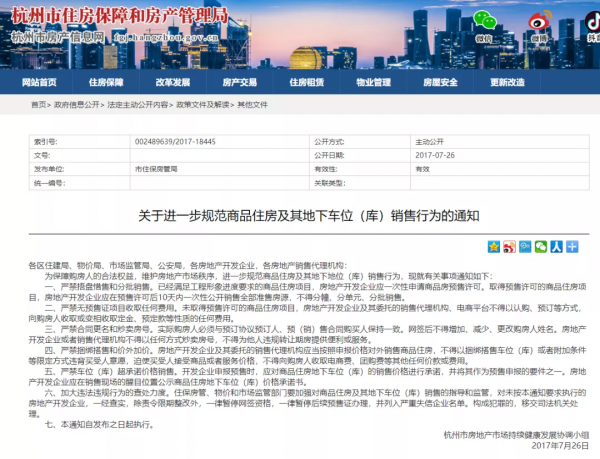Open the Douyin icon in header

pyautogui.click(x=593, y=21)
